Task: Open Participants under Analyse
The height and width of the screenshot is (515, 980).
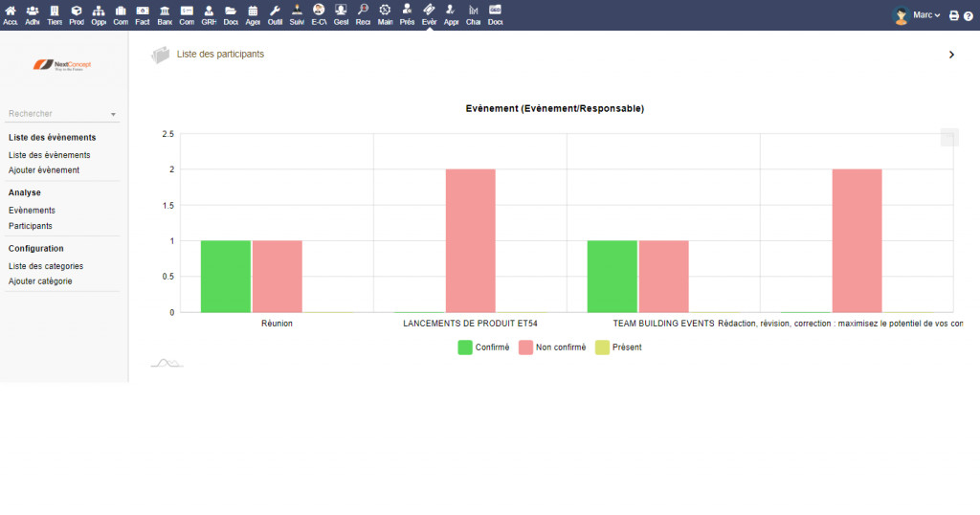Action: pyautogui.click(x=30, y=226)
